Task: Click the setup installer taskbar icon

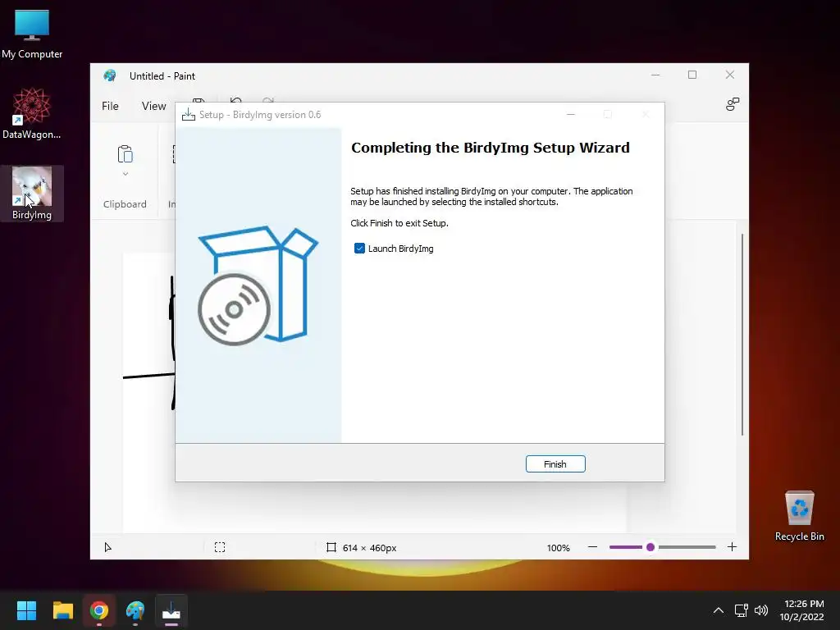Action: click(171, 610)
